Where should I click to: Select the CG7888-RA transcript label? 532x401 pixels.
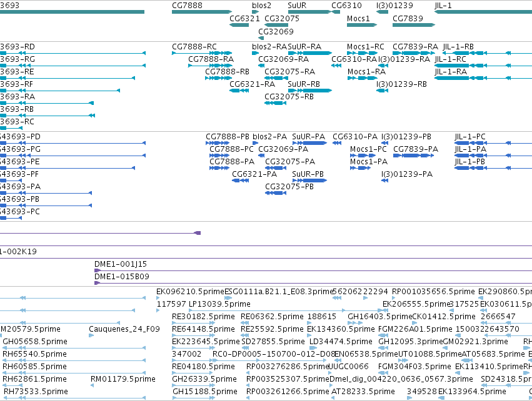pos(211,59)
